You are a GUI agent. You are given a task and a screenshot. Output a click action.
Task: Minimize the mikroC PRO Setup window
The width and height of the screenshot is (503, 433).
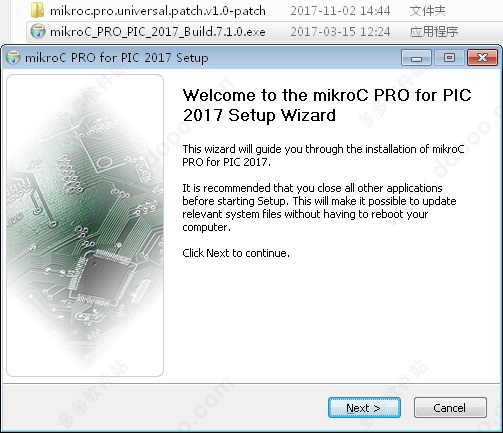[416, 58]
